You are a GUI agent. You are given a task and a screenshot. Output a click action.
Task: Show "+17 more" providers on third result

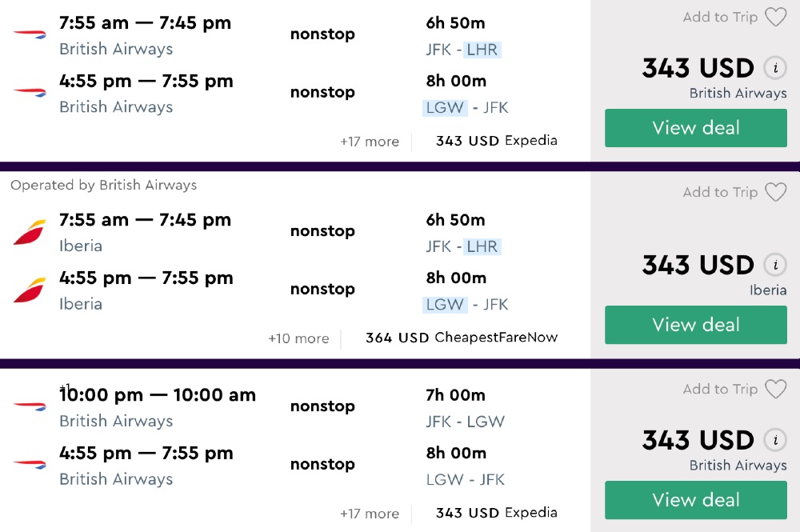(x=369, y=514)
